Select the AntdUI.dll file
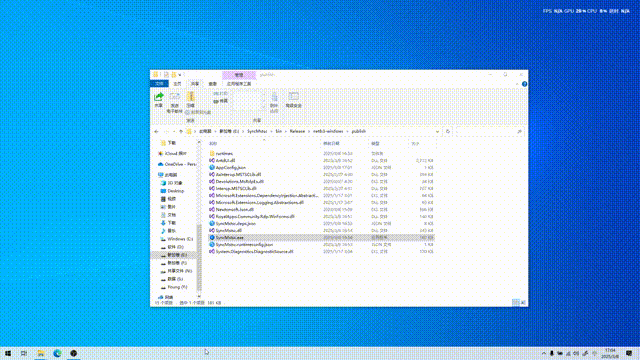This screenshot has width=640, height=360. [225, 160]
